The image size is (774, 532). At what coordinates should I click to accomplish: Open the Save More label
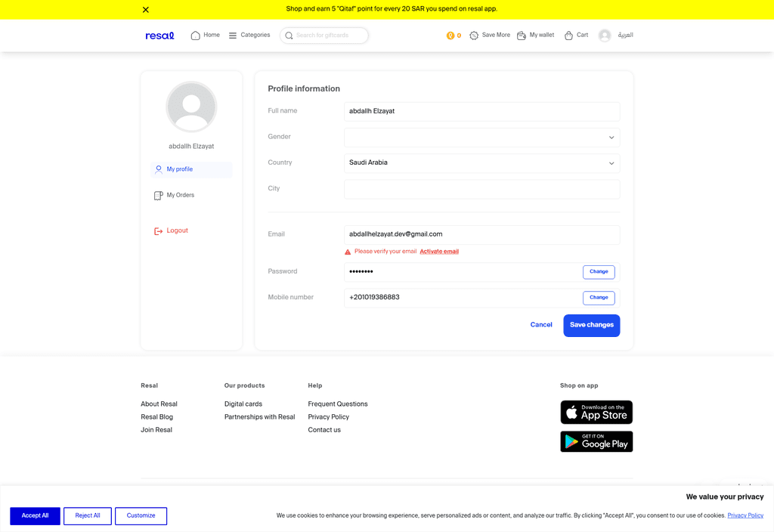[496, 35]
